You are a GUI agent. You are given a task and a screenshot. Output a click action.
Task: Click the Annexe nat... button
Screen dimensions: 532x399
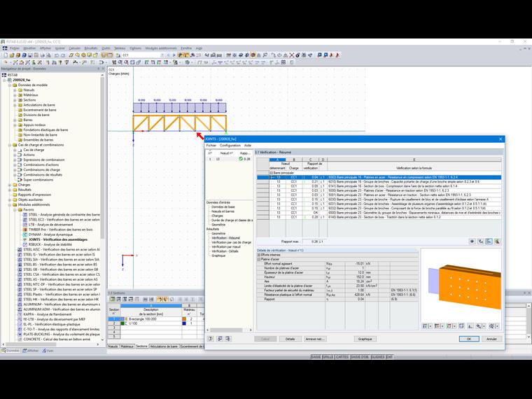(x=314, y=339)
